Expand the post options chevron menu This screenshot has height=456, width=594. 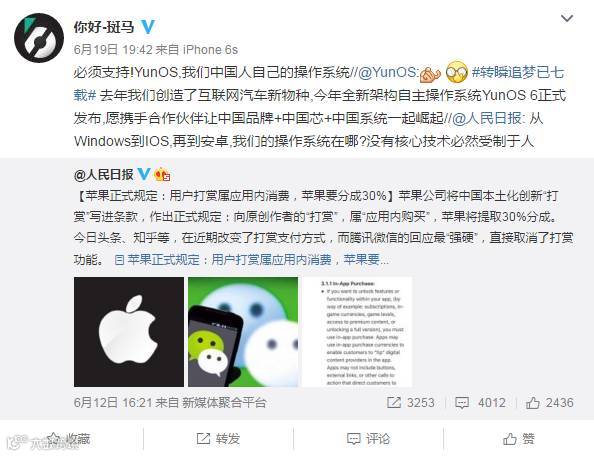(x=567, y=18)
